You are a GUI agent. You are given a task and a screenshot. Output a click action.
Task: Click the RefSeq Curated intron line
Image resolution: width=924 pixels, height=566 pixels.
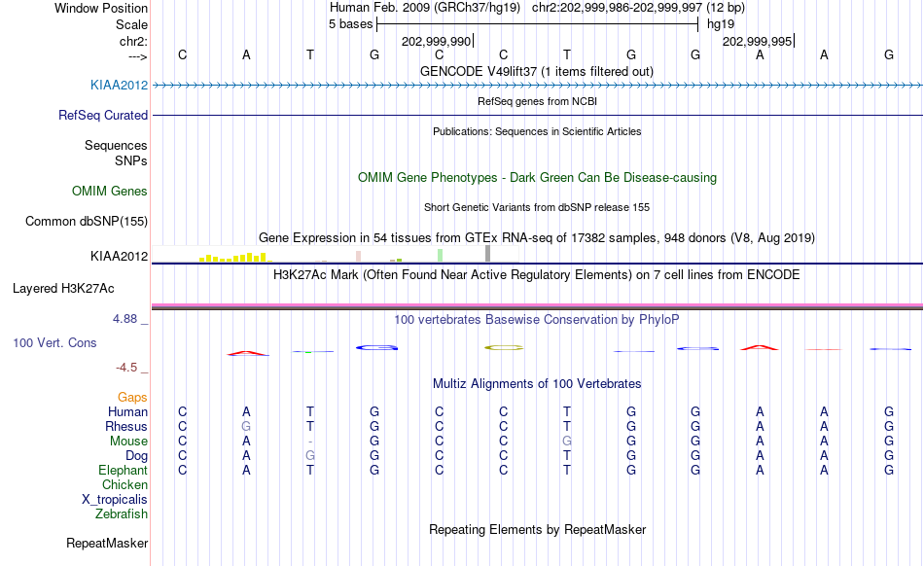537,115
